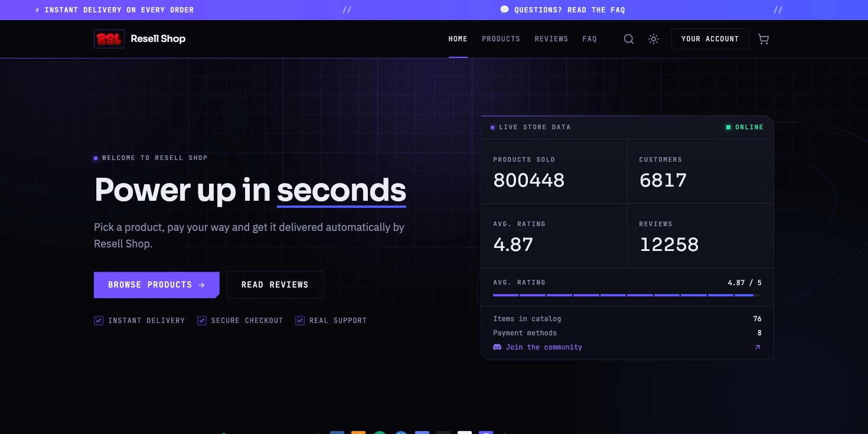Open the search icon in the header
Image resolution: width=868 pixels, height=434 pixels.
coord(629,39)
